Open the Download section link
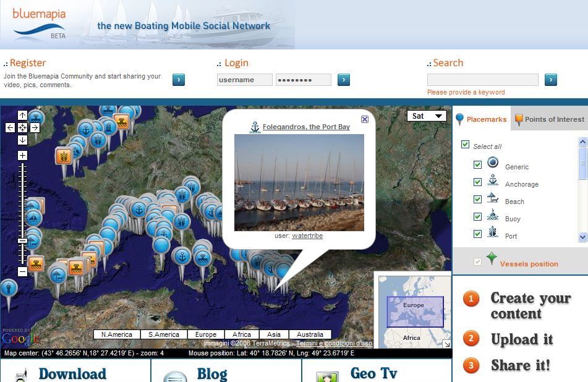 pos(73,374)
